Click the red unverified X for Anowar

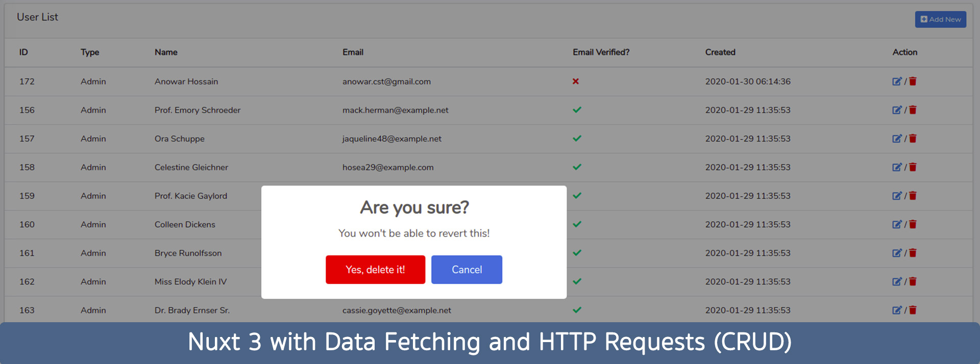(x=576, y=82)
